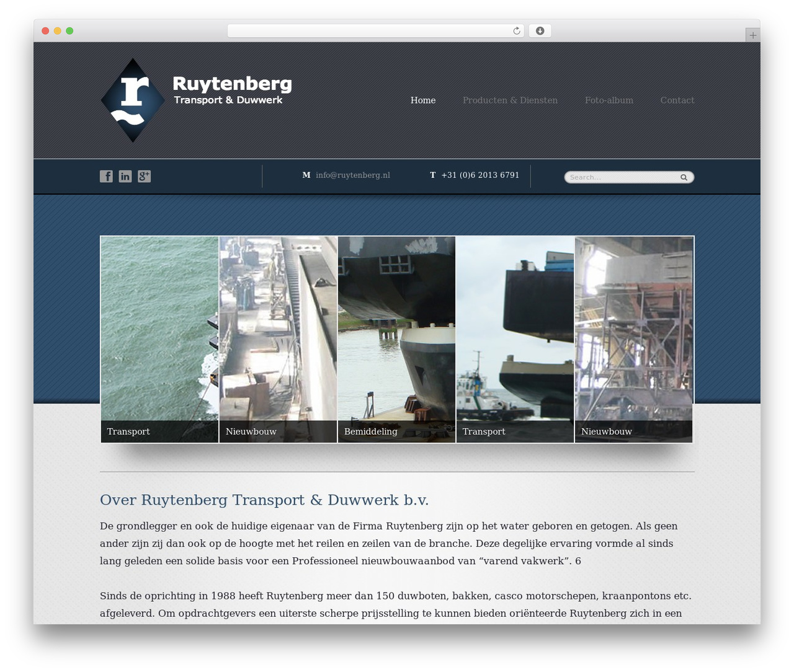Open the Facebook social icon
Viewport: 794px width, 672px height.
pos(107,176)
